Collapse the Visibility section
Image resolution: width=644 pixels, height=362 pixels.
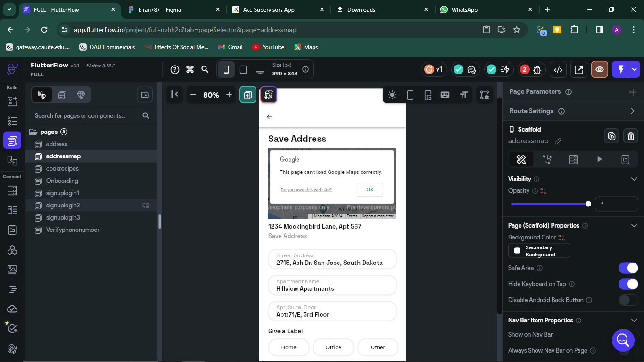click(634, 179)
